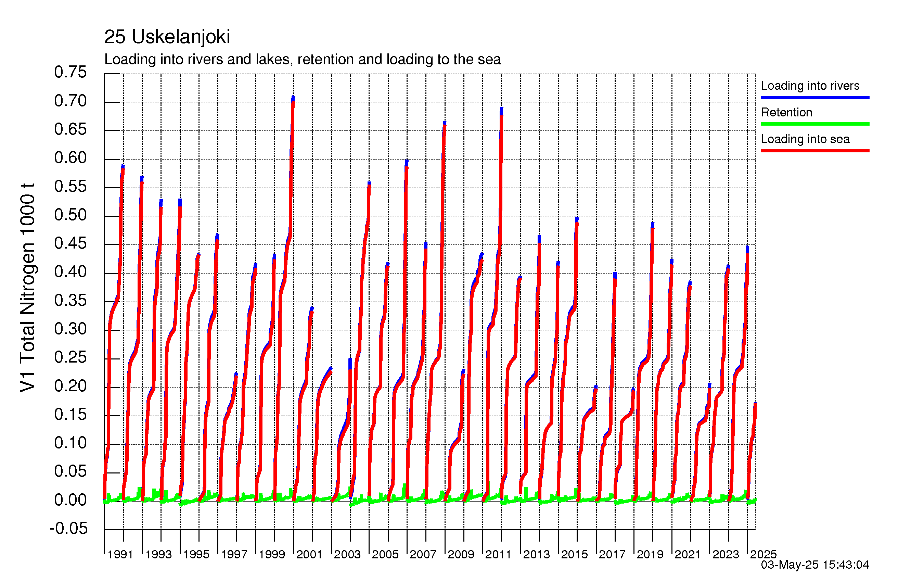Click the y-axis value 0.65
This screenshot has height=582, width=924.
70,129
